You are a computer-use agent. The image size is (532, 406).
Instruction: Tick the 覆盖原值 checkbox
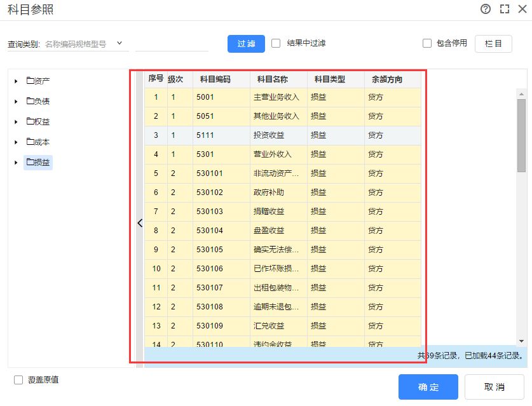click(x=18, y=380)
